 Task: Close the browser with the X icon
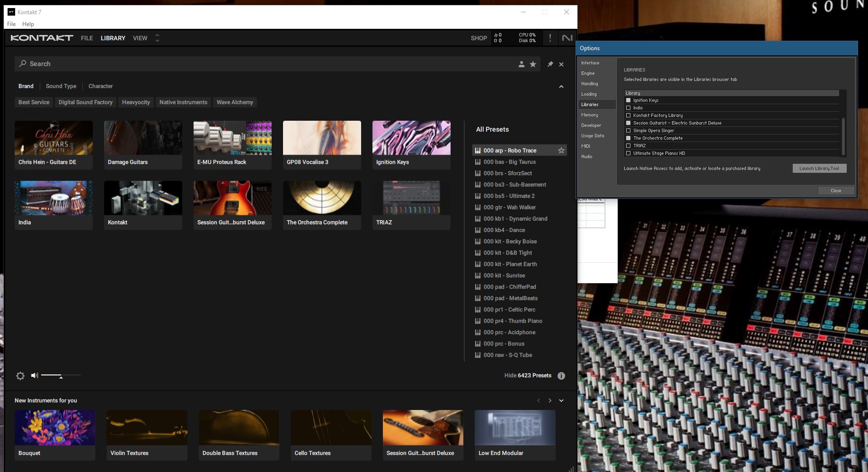tap(561, 64)
